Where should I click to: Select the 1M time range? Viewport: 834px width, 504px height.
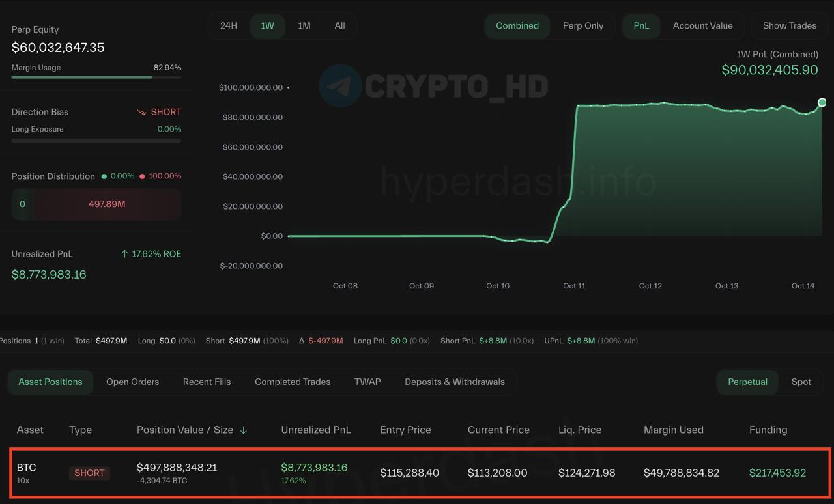point(304,26)
